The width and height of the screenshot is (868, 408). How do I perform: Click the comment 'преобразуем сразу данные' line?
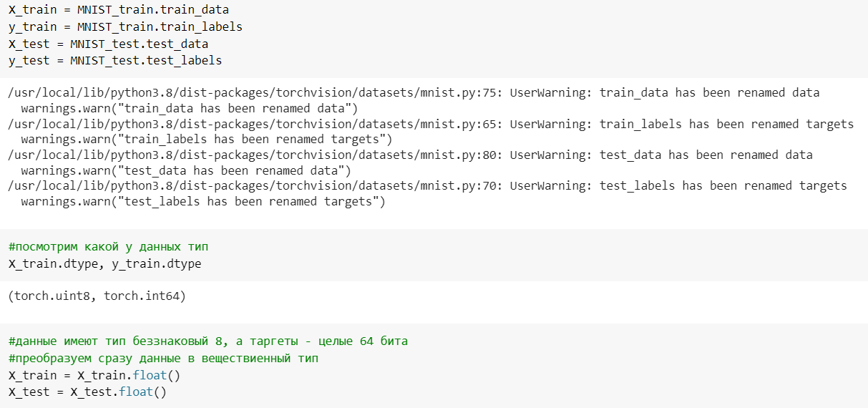163,358
